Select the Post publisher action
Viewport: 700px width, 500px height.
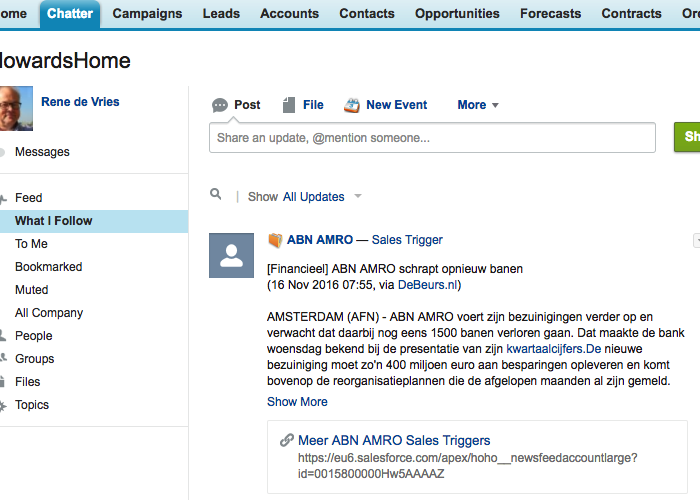(x=247, y=105)
